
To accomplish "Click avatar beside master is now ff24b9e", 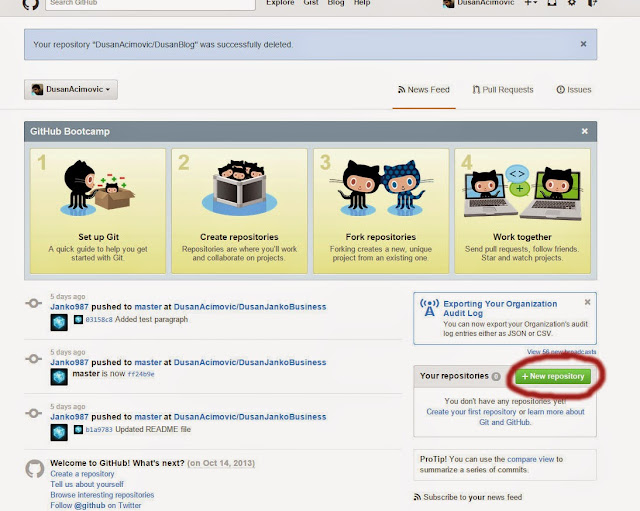I will (59, 377).
